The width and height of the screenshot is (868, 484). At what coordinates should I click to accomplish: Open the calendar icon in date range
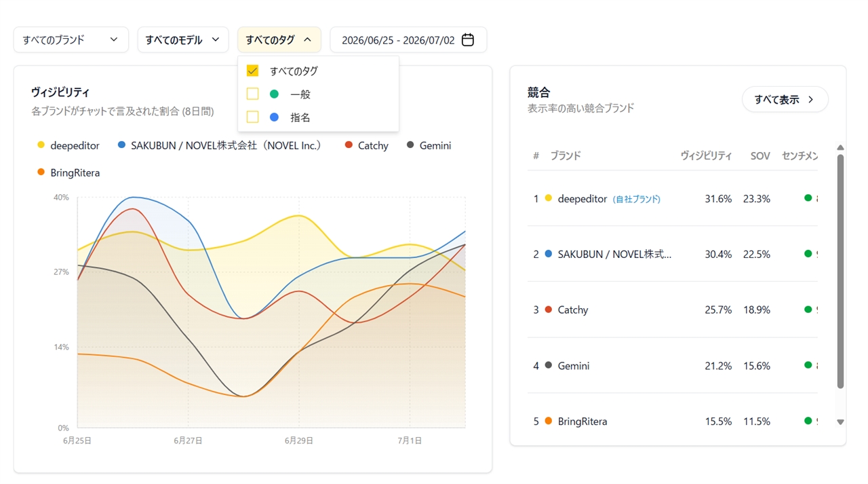point(468,40)
